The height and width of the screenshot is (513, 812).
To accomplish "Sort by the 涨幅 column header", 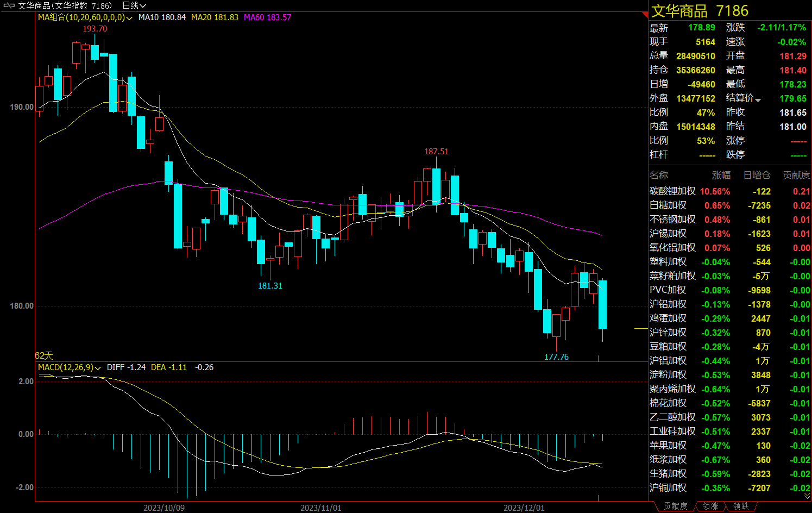I will [721, 175].
